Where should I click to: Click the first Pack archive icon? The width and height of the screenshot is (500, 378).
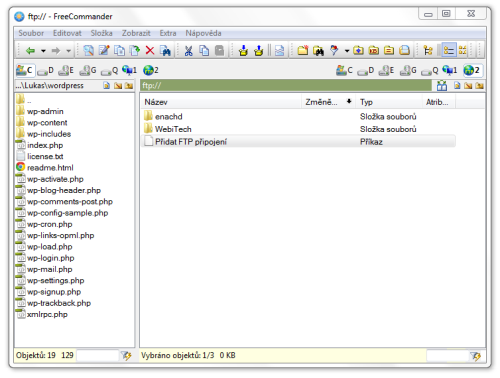[243, 51]
